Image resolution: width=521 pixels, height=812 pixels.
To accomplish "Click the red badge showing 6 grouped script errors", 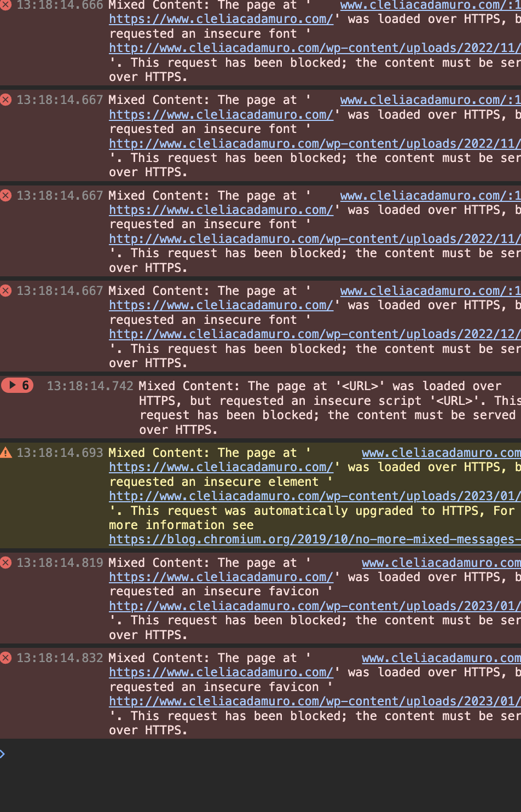I will click(x=17, y=385).
